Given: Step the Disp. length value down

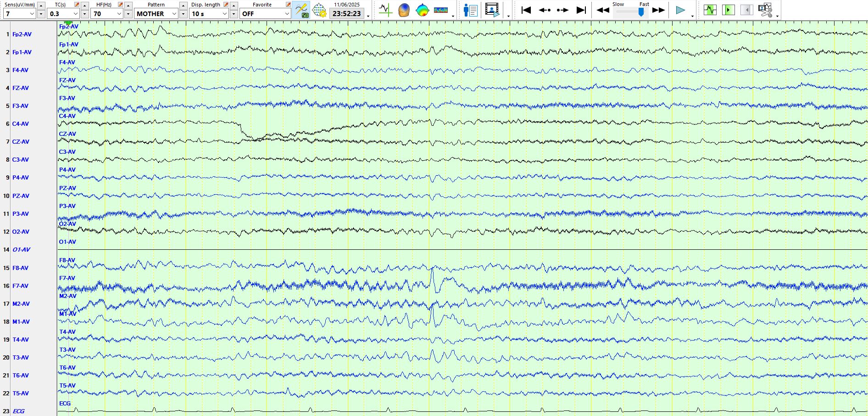Looking at the screenshot, I should [x=234, y=14].
